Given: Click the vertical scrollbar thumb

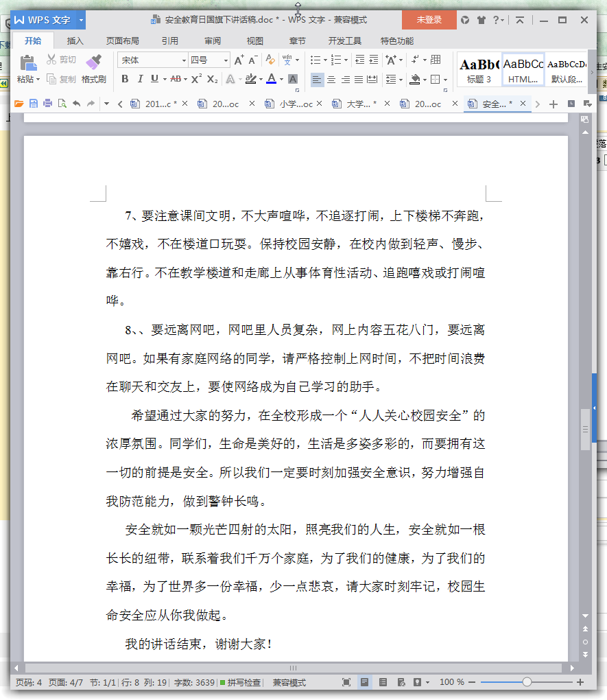Looking at the screenshot, I should tap(585, 429).
